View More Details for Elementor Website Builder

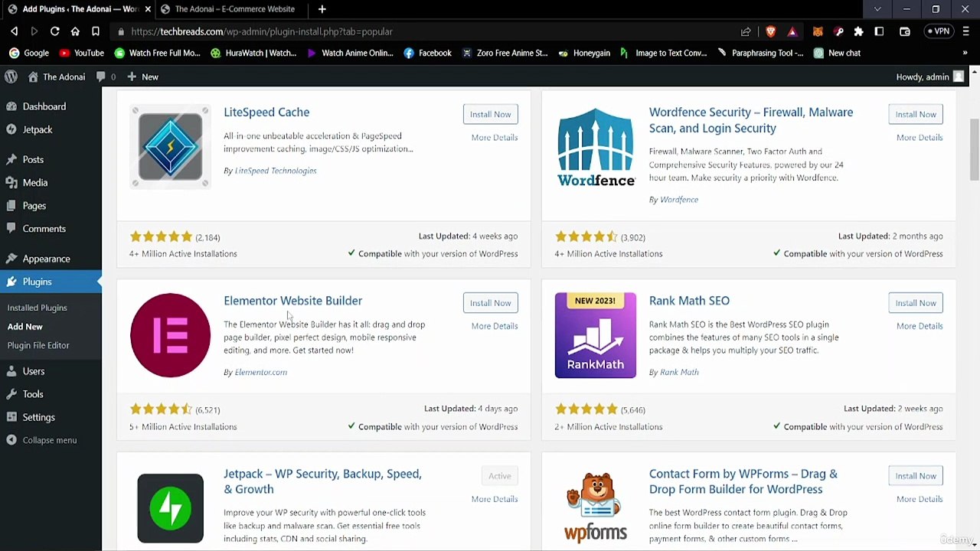[x=495, y=326]
